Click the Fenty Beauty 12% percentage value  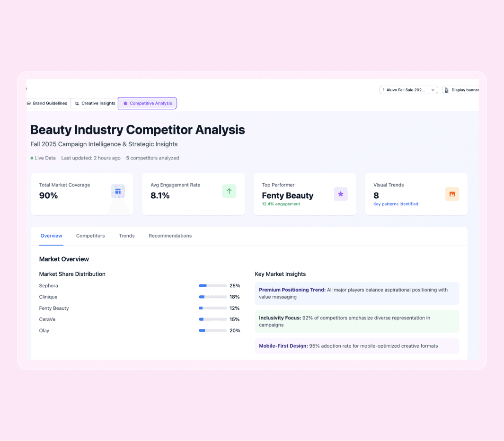pyautogui.click(x=235, y=308)
